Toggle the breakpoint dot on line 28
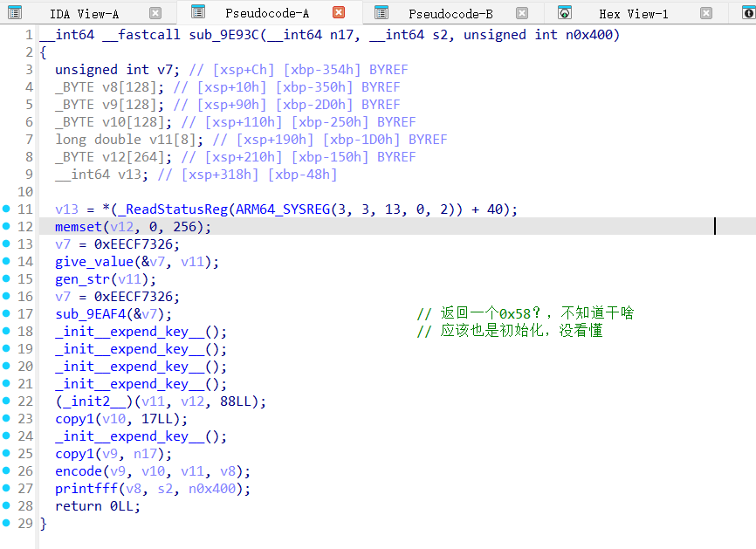This screenshot has height=549, width=756. click(6, 505)
